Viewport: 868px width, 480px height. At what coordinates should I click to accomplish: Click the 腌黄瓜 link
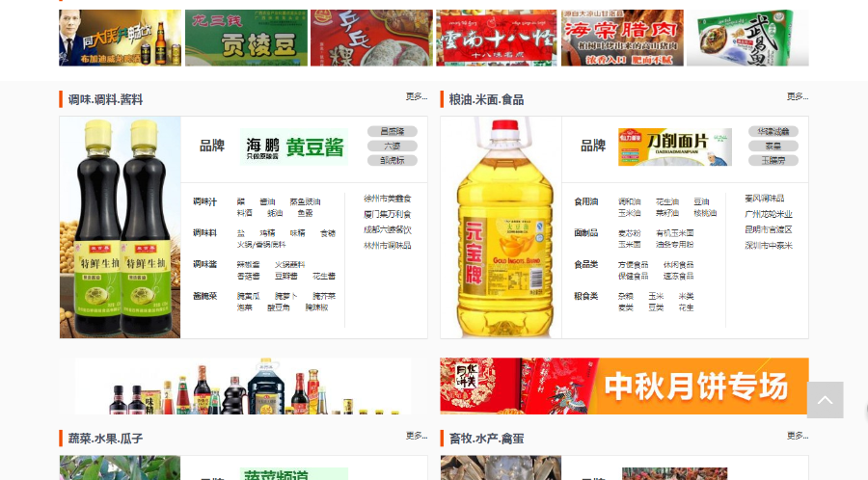click(249, 297)
